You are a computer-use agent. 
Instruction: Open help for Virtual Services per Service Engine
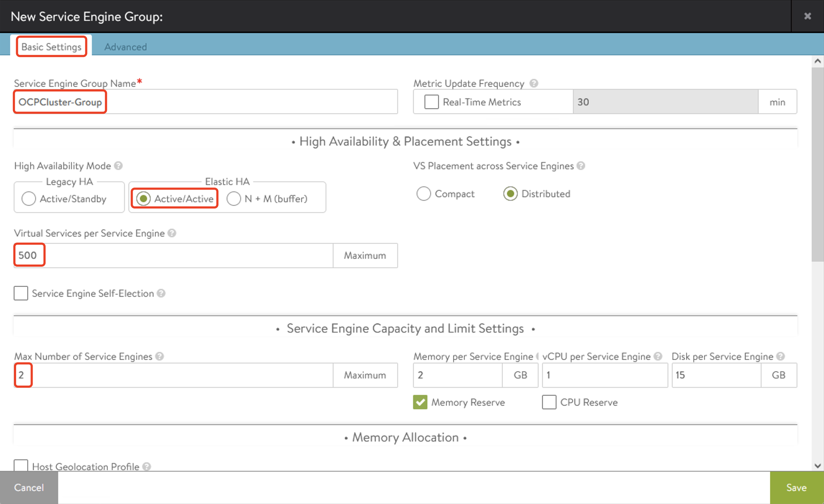click(x=172, y=233)
